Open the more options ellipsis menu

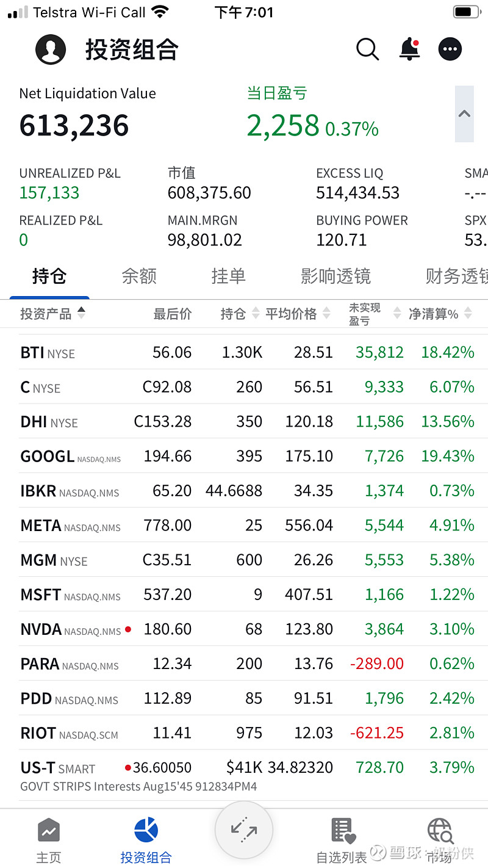450,49
